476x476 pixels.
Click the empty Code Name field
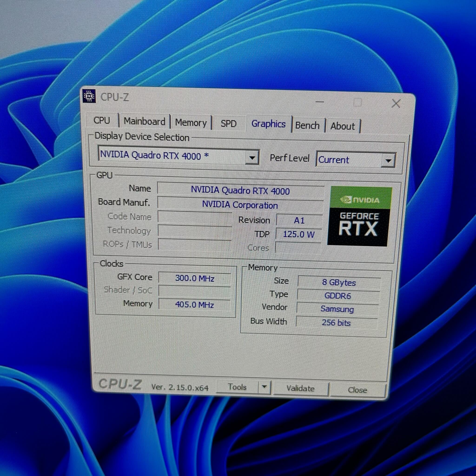[195, 217]
